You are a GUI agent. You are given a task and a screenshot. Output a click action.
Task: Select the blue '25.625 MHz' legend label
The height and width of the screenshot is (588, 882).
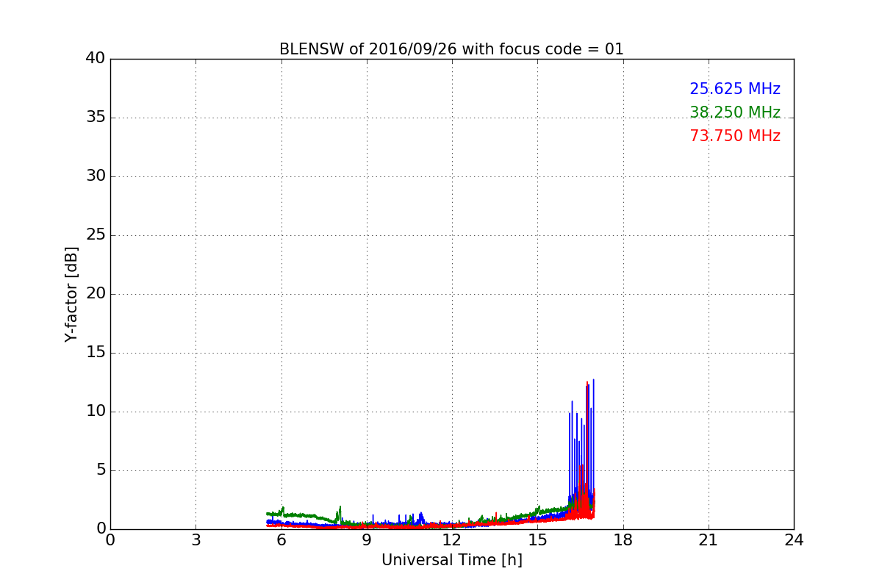(735, 89)
